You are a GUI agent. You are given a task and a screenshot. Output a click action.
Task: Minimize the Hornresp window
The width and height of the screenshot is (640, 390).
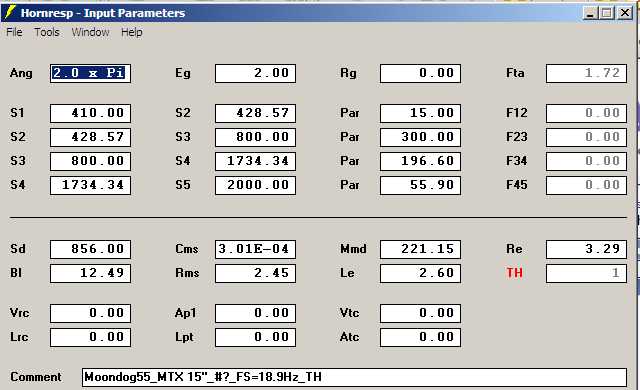(589, 13)
